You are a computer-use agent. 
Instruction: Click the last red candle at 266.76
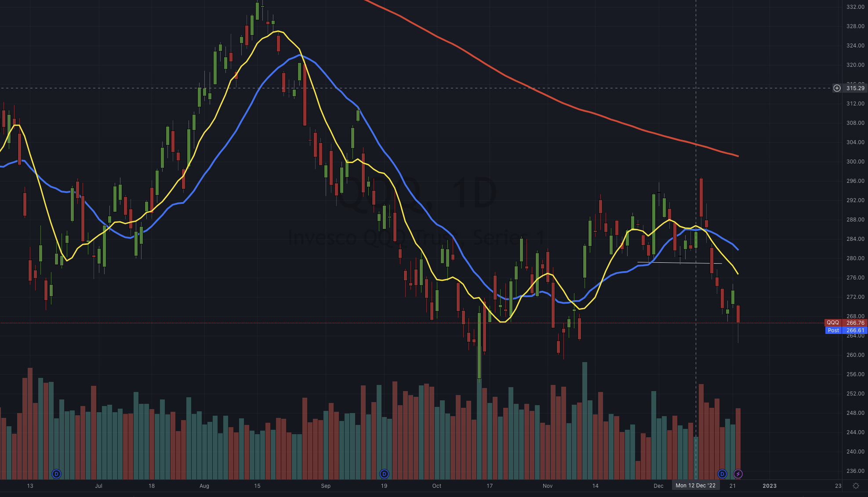(x=738, y=314)
